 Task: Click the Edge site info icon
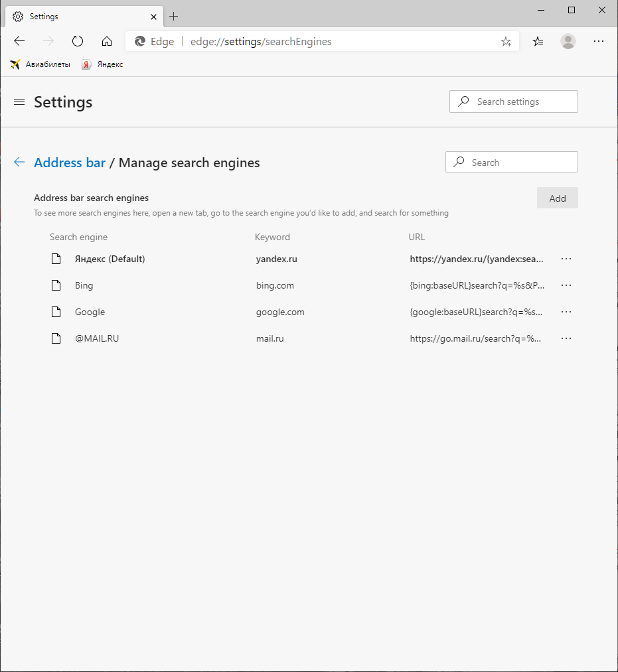[x=140, y=41]
